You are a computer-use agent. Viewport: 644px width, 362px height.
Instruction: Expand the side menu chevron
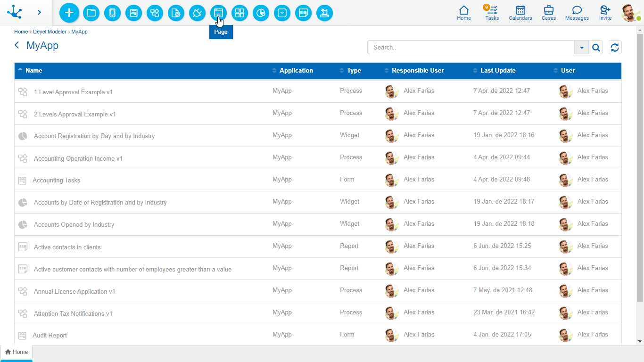pyautogui.click(x=39, y=12)
